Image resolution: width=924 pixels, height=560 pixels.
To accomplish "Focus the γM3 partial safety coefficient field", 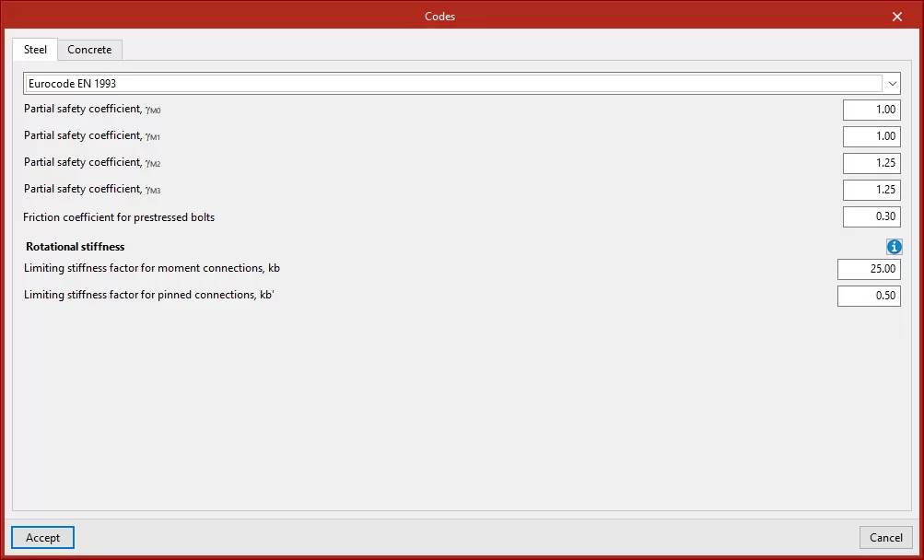I will pyautogui.click(x=871, y=190).
